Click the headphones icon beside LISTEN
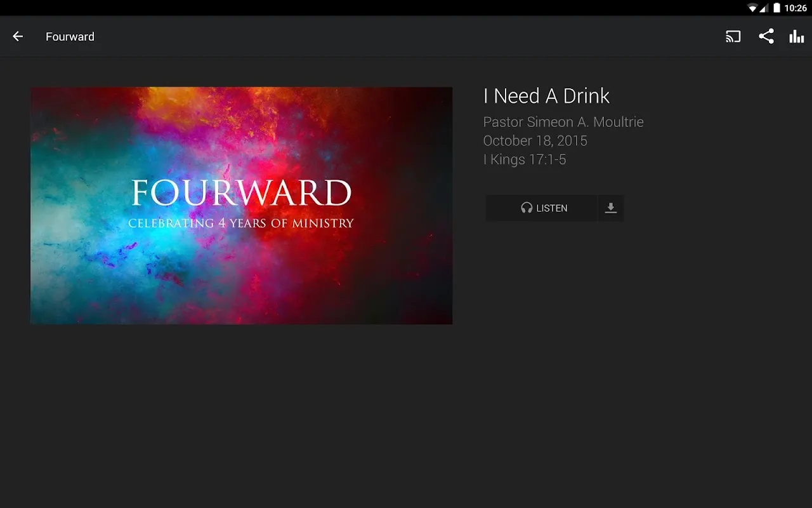This screenshot has height=508, width=812. (527, 208)
